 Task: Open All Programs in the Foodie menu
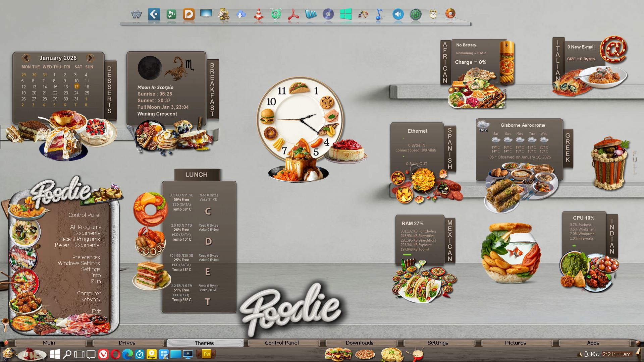coord(86,227)
